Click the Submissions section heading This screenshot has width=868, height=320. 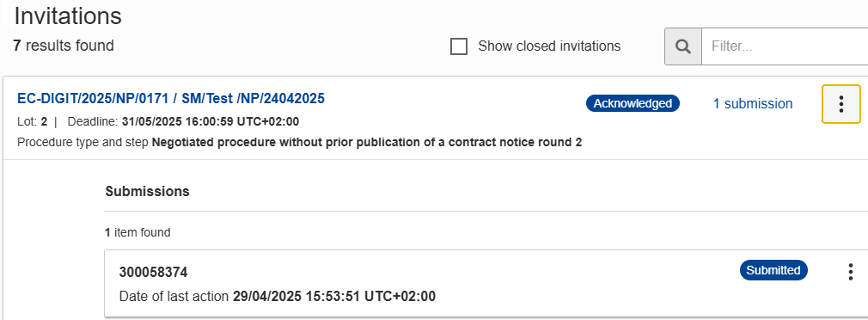pos(147,192)
